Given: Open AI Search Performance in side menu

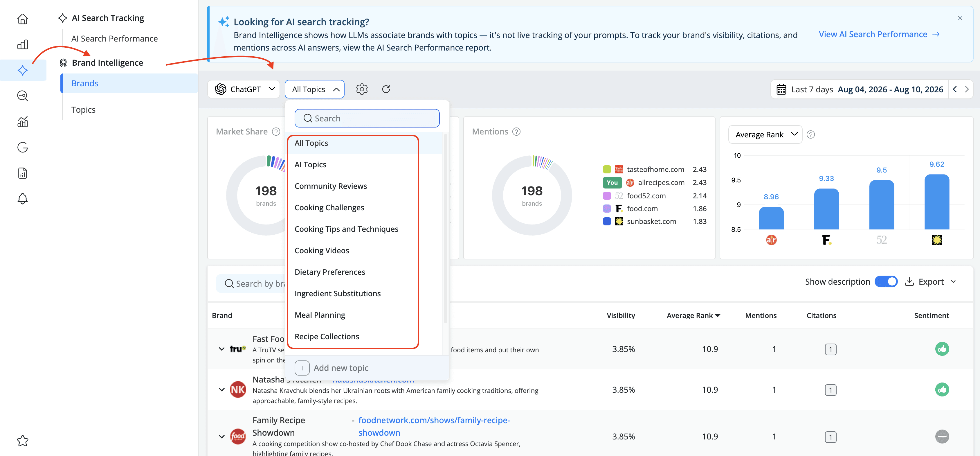Looking at the screenshot, I should click(x=114, y=38).
